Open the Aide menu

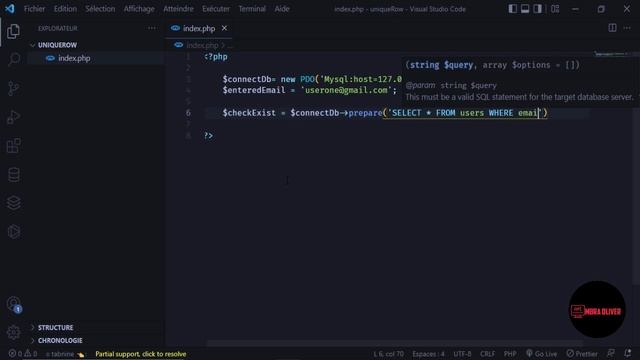(x=282, y=9)
